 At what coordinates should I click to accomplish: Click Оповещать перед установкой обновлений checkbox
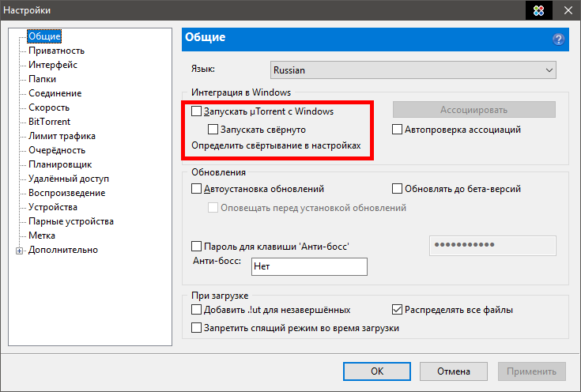coord(213,208)
